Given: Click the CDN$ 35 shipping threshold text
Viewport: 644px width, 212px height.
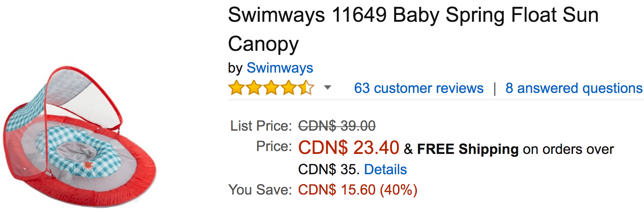Looking at the screenshot, I should (329, 170).
